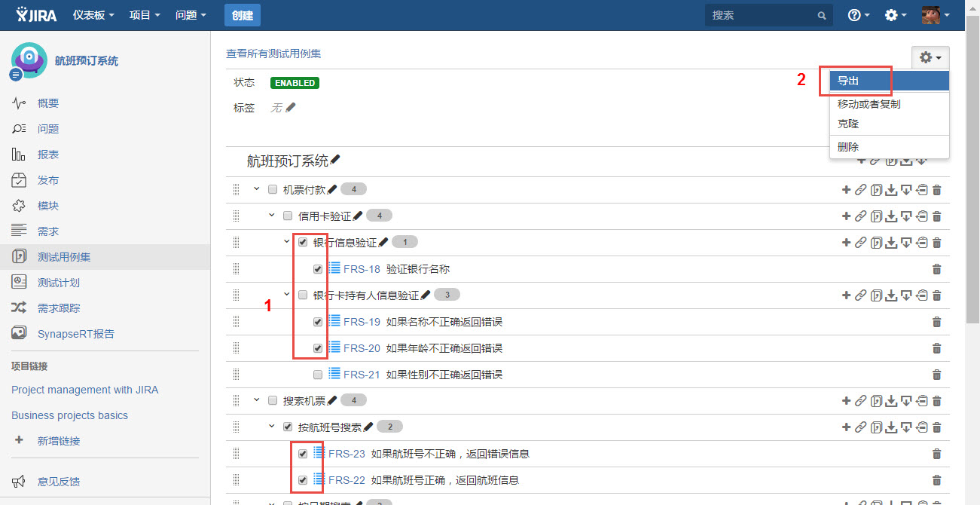Tick the 机票付款 checkbox
The height and width of the screenshot is (505, 980).
273,189
